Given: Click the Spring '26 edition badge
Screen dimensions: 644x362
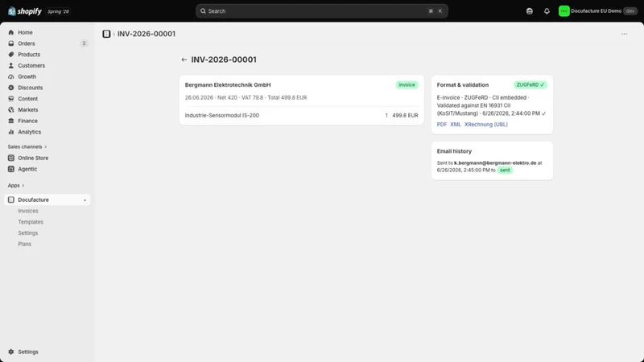Looking at the screenshot, I should coord(58,11).
